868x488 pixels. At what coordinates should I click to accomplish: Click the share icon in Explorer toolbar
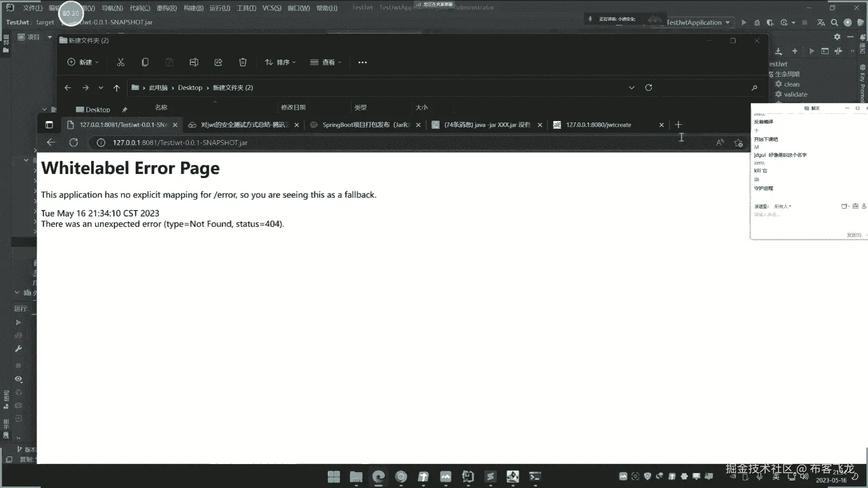(x=218, y=62)
